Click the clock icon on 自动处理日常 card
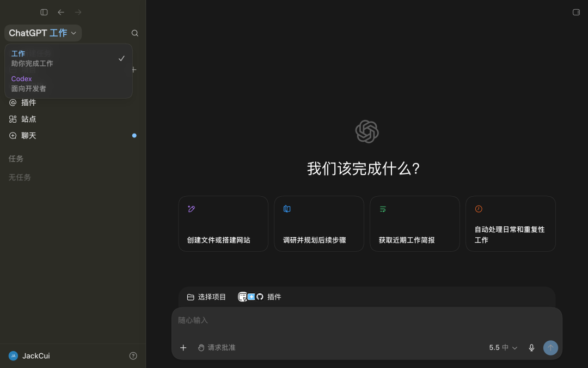588x368 pixels. 479,209
